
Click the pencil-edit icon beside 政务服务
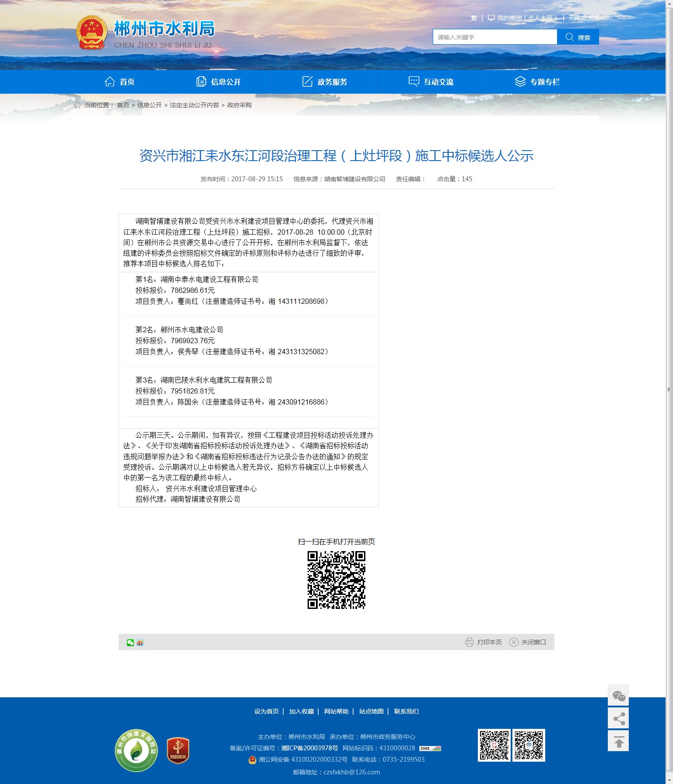point(308,81)
